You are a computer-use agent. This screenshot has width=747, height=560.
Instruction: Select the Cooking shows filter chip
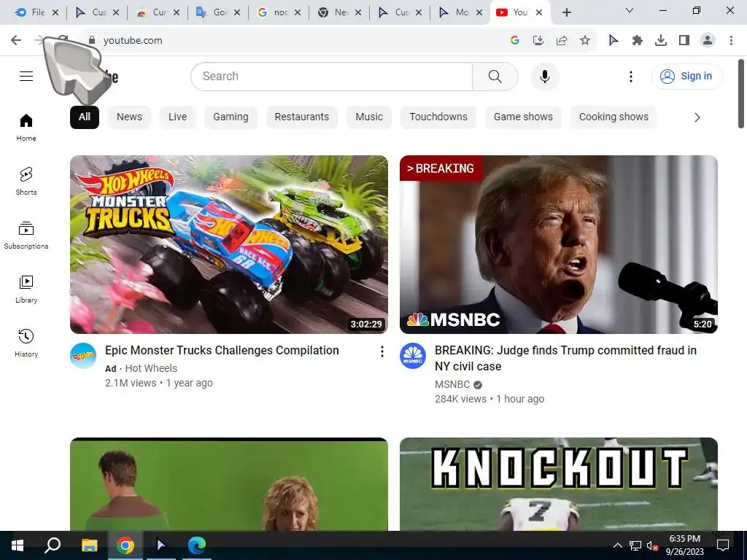coord(614,117)
